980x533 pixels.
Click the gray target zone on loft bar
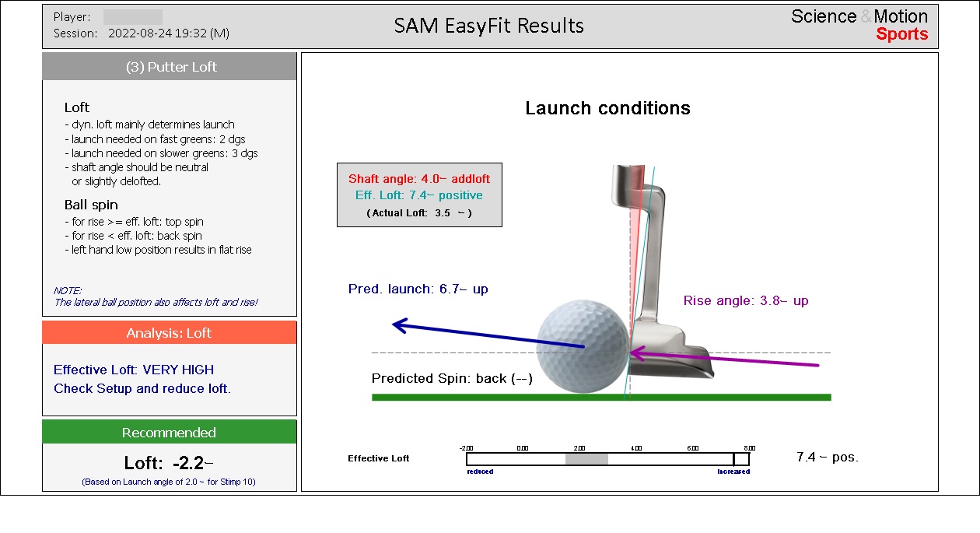coord(586,459)
